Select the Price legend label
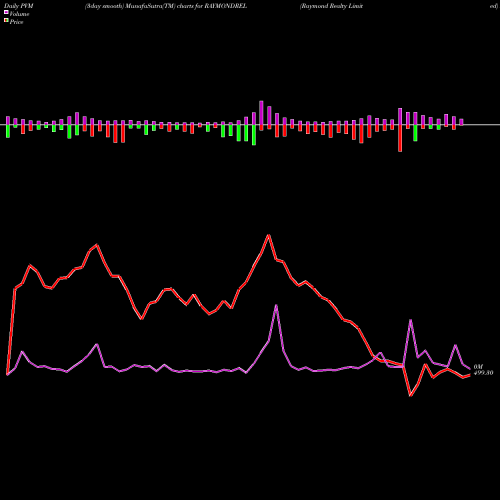The height and width of the screenshot is (500, 500). point(16,22)
